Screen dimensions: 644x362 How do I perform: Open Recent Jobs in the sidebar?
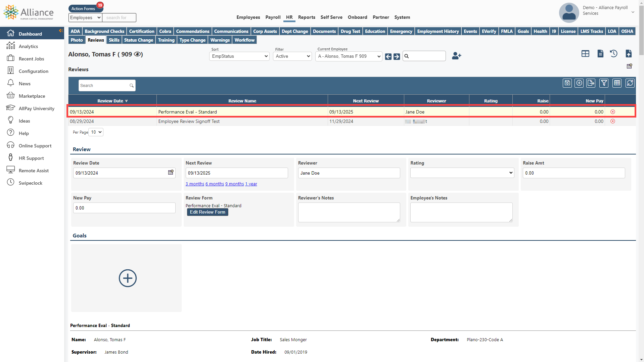pyautogui.click(x=31, y=59)
